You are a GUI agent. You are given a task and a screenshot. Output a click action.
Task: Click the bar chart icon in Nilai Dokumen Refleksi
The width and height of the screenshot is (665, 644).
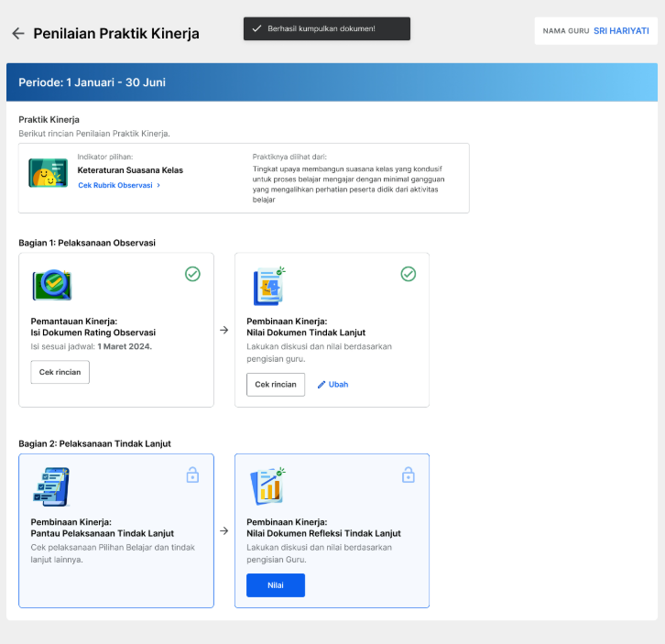[268, 486]
